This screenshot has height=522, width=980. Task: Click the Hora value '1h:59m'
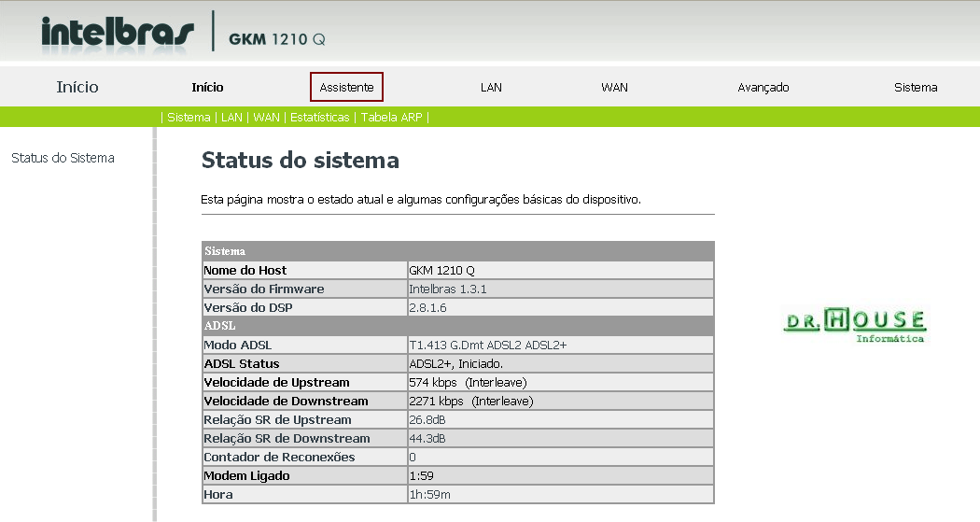(x=429, y=495)
